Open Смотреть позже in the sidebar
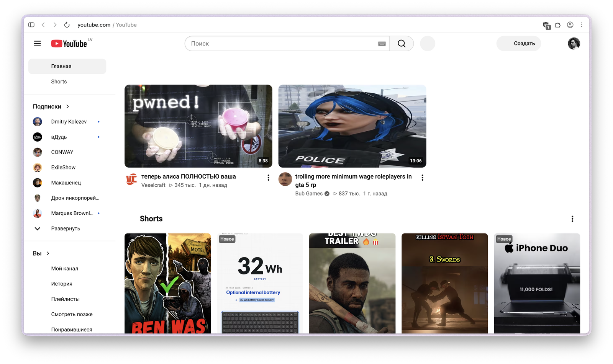This screenshot has width=613, height=364. coord(67,314)
